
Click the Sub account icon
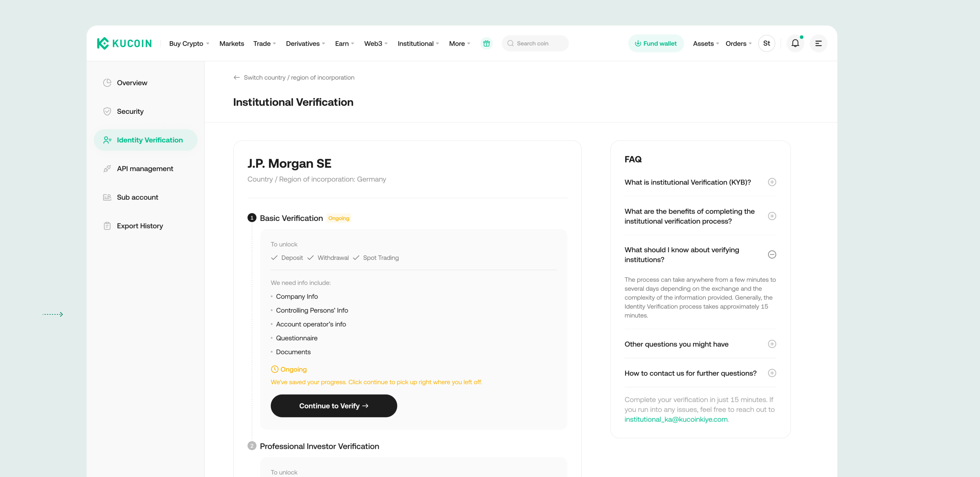[107, 197]
